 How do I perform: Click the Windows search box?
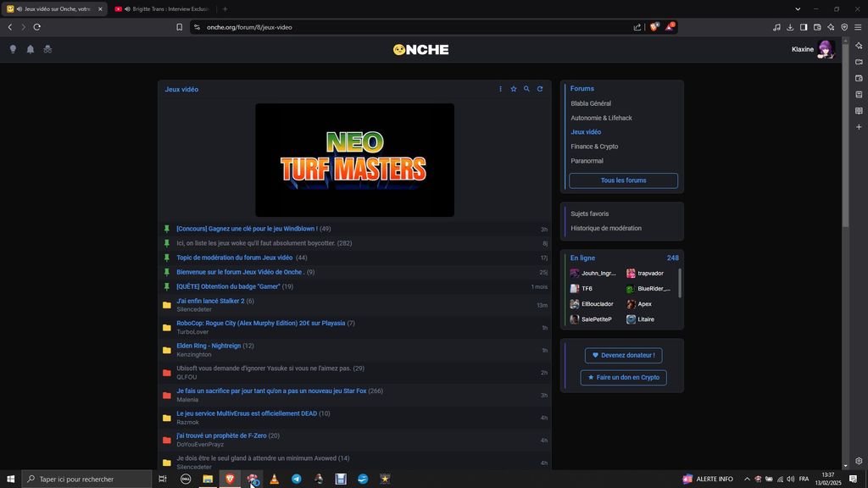[87, 480]
